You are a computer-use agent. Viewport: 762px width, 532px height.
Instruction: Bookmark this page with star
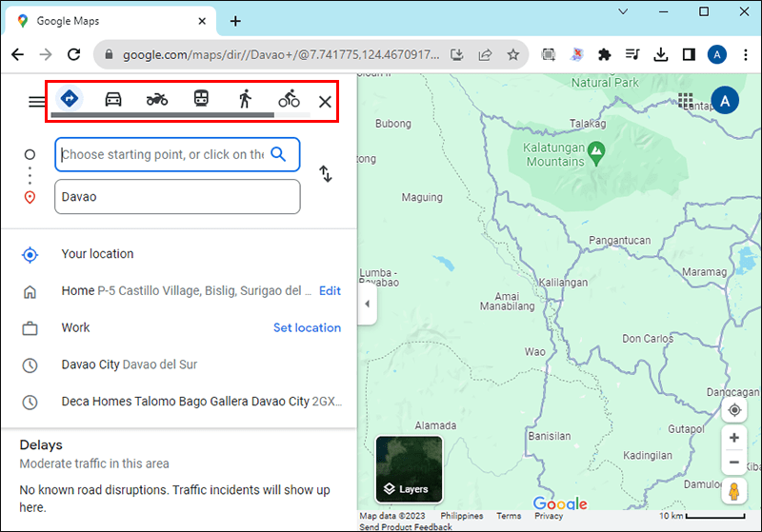click(513, 55)
